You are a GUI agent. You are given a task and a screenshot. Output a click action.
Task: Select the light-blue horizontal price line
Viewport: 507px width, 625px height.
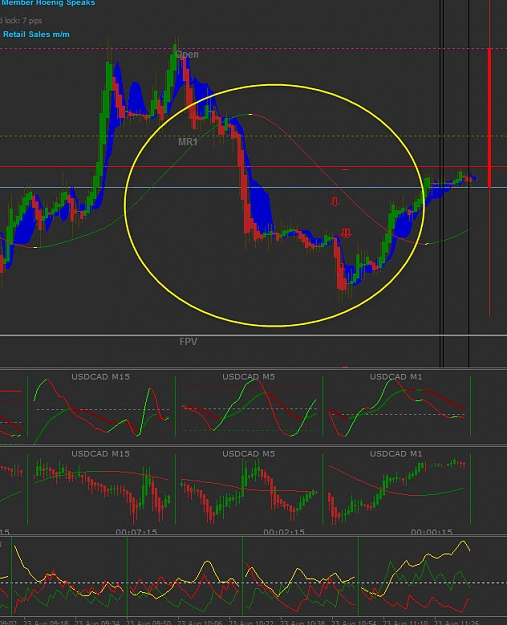pyautogui.click(x=254, y=187)
